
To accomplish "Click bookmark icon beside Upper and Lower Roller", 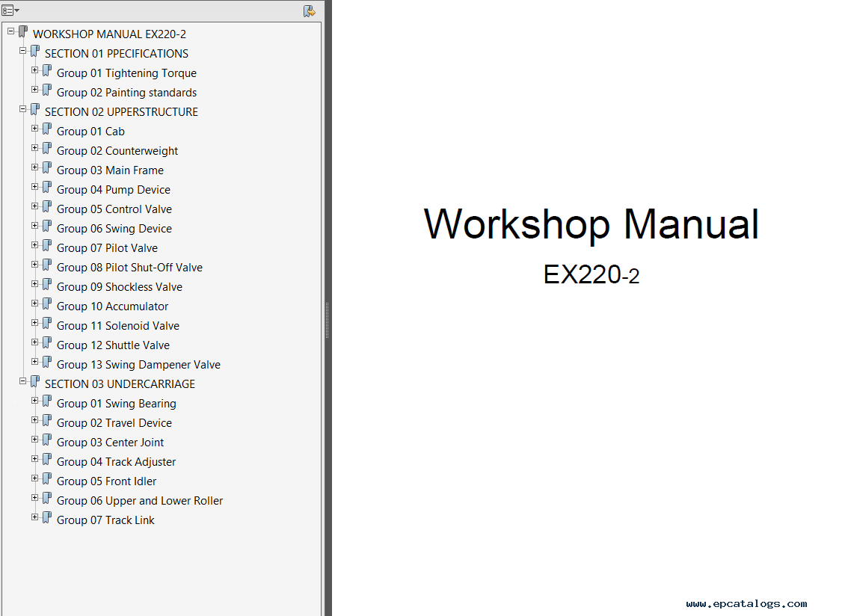I will click(x=47, y=498).
